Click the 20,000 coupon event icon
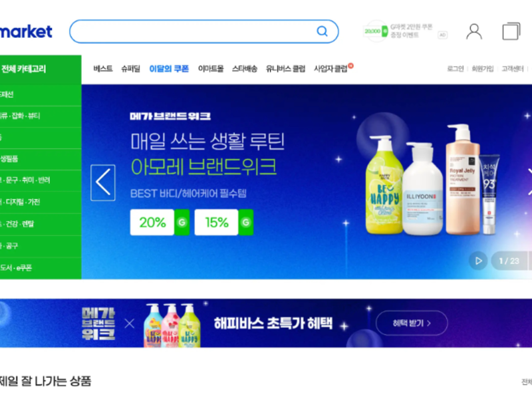This screenshot has height=399, width=532. point(376,31)
